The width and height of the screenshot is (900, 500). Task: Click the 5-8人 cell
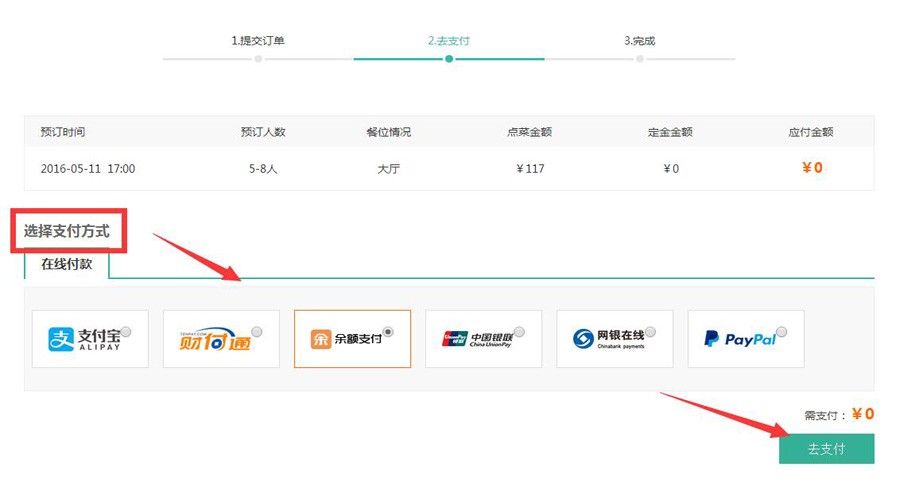tap(263, 169)
